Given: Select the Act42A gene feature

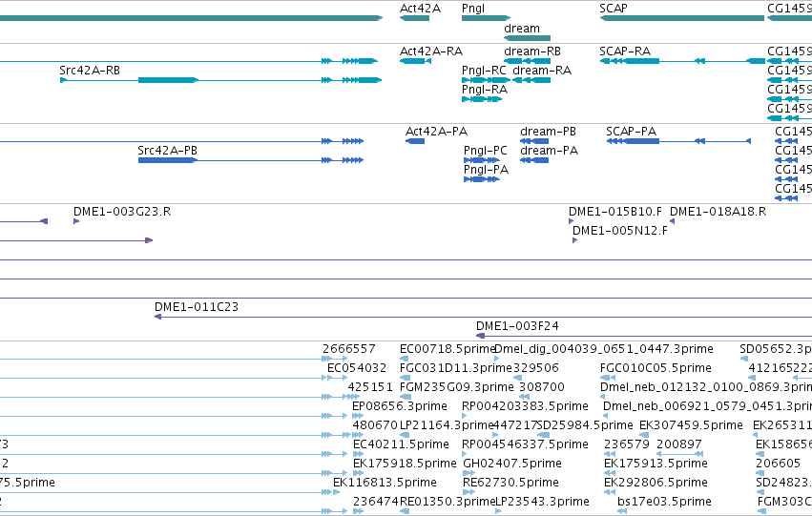Looking at the screenshot, I should pos(414,18).
